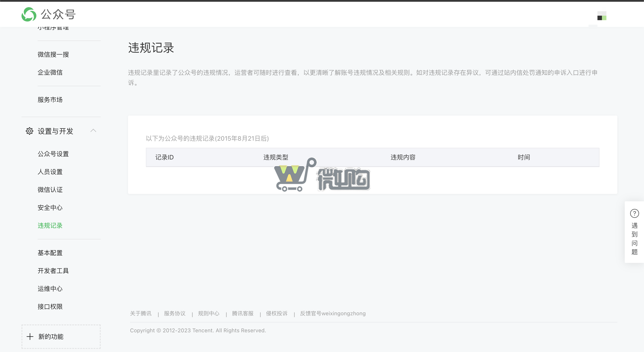The height and width of the screenshot is (352, 644).
Task: Navigate to 人员设置
Action: (50, 172)
